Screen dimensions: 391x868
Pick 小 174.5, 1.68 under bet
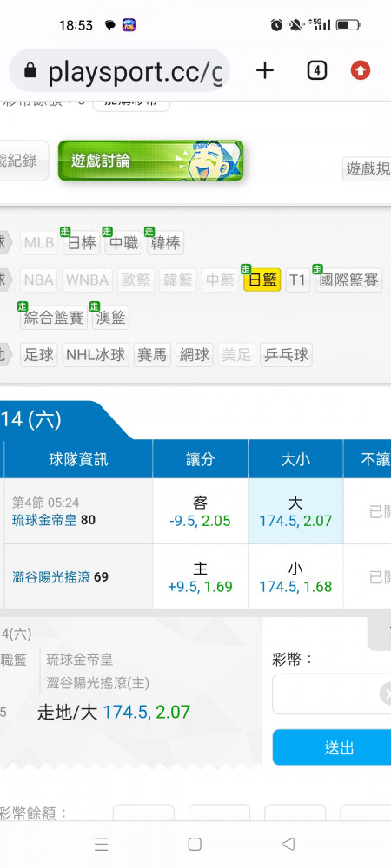coord(295,577)
